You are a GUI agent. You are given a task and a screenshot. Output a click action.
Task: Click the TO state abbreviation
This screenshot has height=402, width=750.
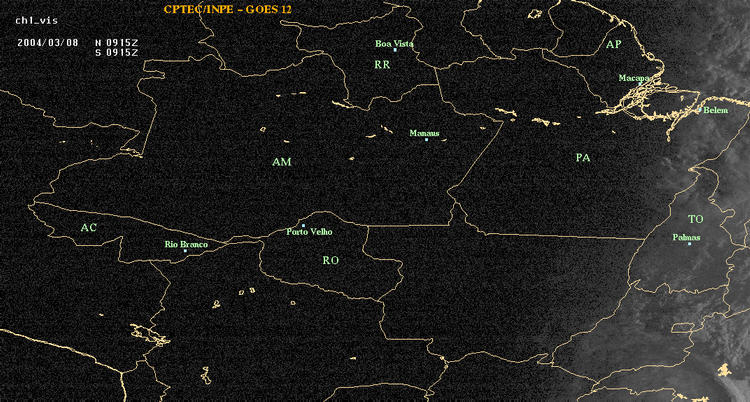(696, 219)
